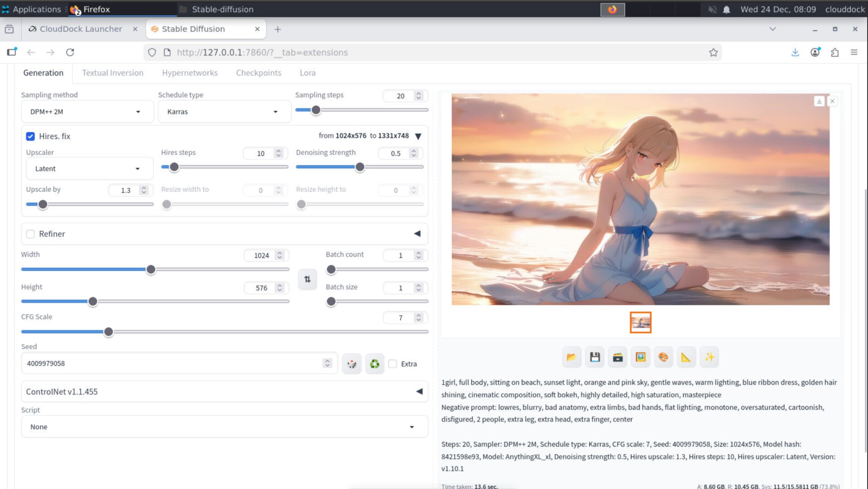The width and height of the screenshot is (868, 489).
Task: Click the save zip archive icon
Action: pyautogui.click(x=617, y=357)
